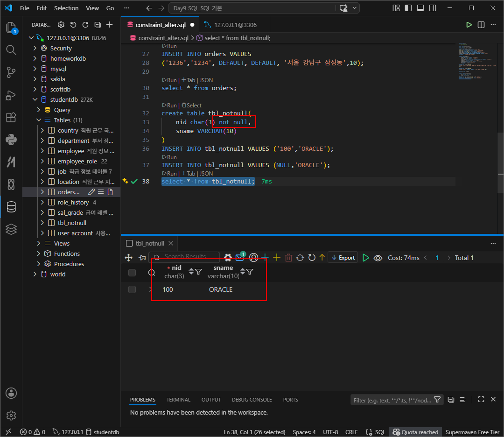The image size is (504, 437).
Task: Click Quota reached in status bar
Action: [x=415, y=432]
